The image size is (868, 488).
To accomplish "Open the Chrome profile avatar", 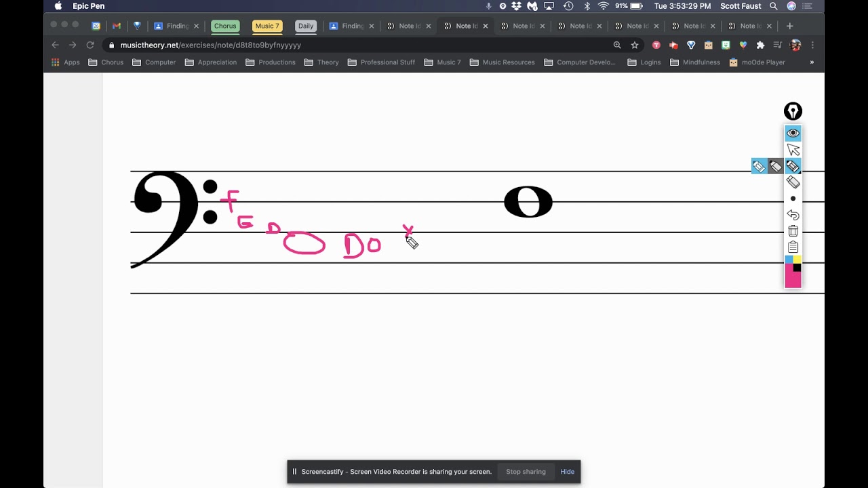I will coord(795,45).
